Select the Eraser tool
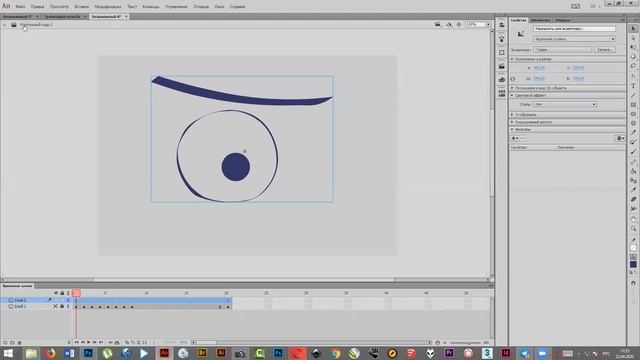The width and height of the screenshot is (640, 360). 633,199
